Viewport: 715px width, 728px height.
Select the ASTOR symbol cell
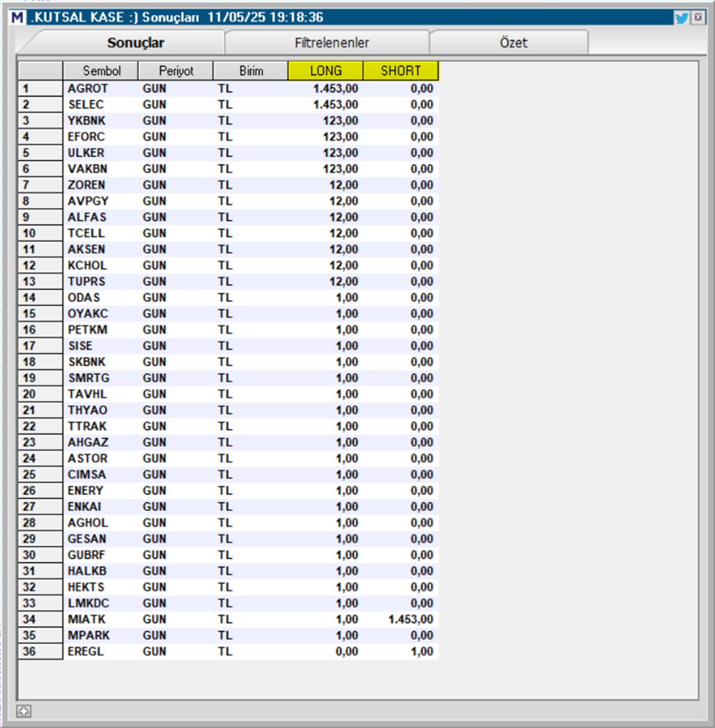pos(101,458)
